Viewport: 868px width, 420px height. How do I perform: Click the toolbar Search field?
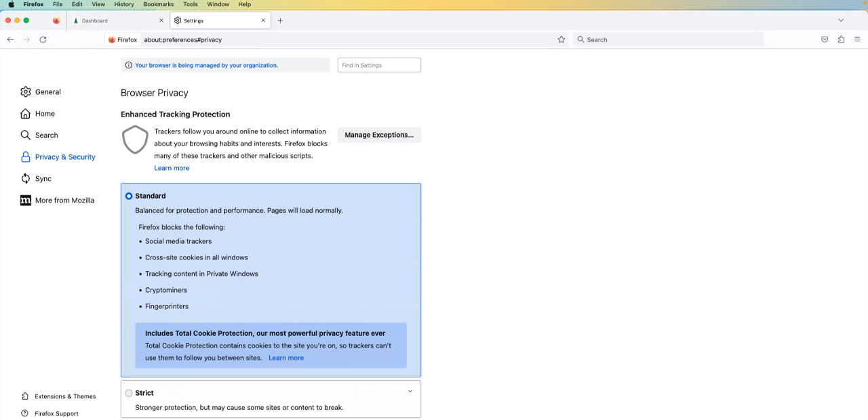(x=668, y=39)
